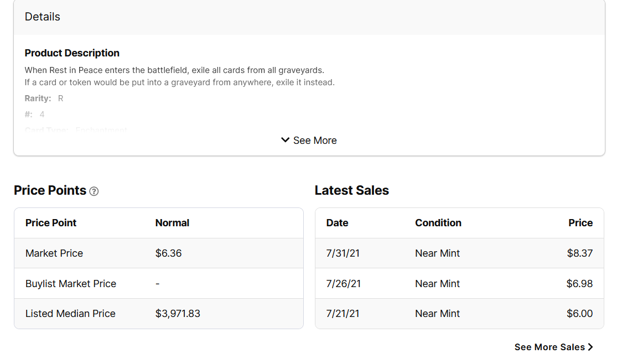
Task: Click the $3,971.83 listed median value
Action: click(x=178, y=314)
